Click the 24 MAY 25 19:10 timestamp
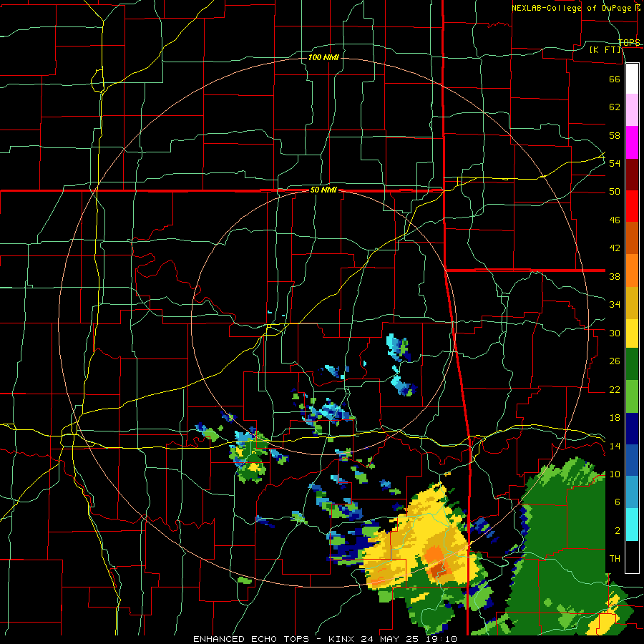The height and width of the screenshot is (644, 644). pyautogui.click(x=411, y=639)
